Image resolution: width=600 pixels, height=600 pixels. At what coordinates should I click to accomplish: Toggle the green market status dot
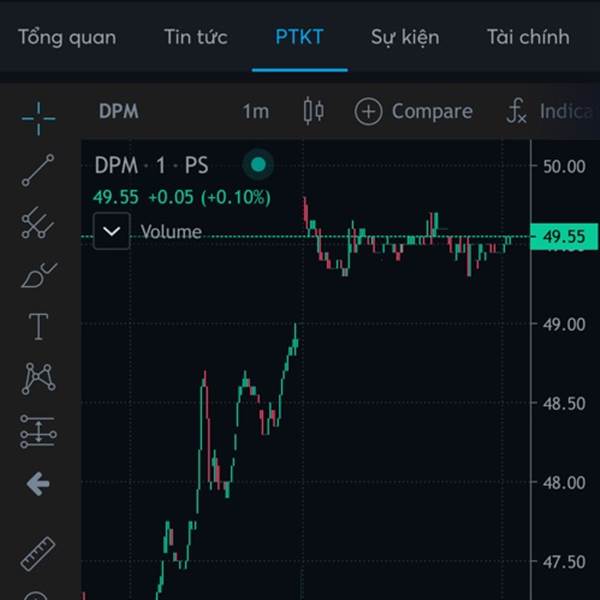click(x=258, y=165)
